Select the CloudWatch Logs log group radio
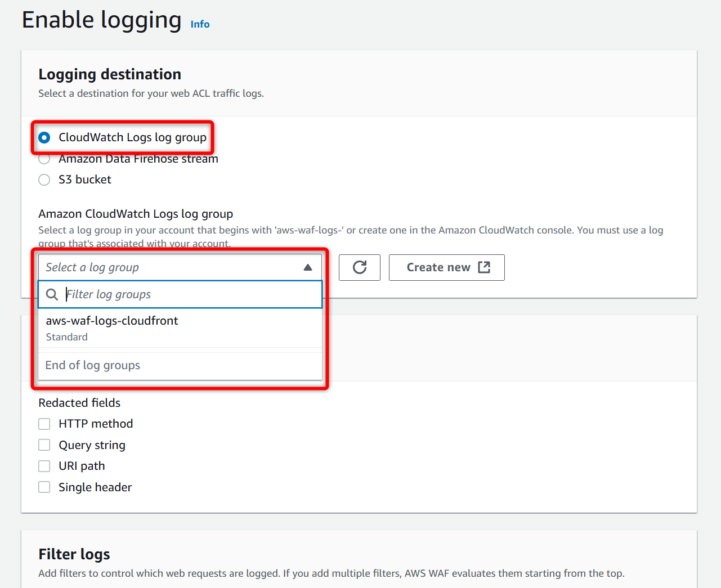 click(44, 137)
